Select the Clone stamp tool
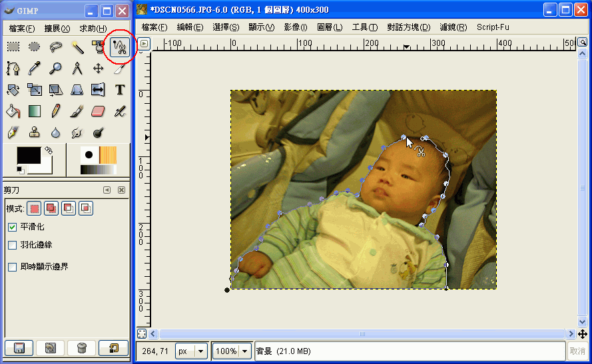 [35, 133]
